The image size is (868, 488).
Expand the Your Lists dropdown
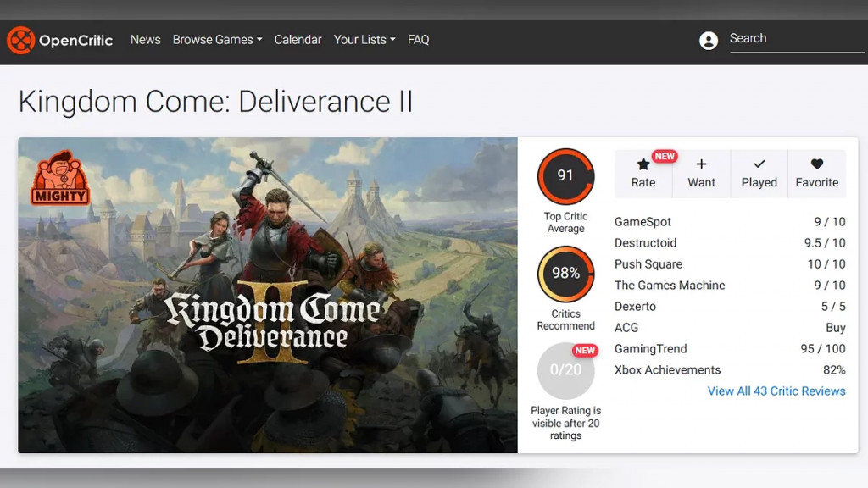click(x=364, y=40)
